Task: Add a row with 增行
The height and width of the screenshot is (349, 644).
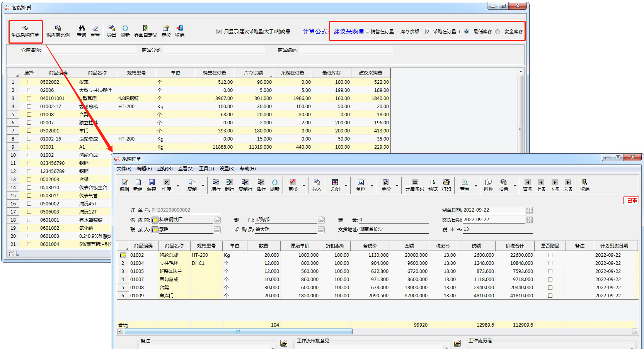Action: pos(216,185)
